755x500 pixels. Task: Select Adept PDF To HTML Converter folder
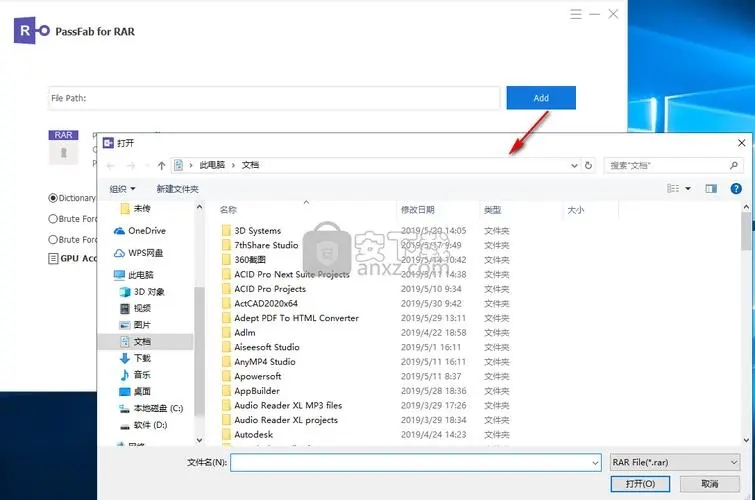pyautogui.click(x=291, y=318)
